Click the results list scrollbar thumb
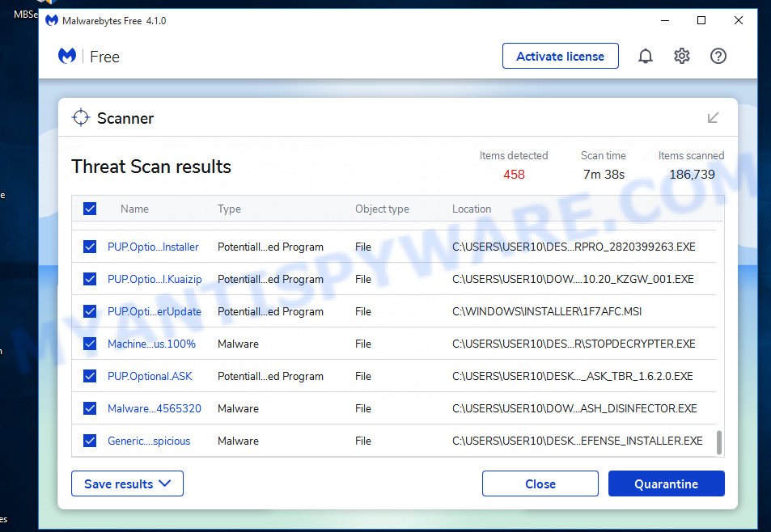 [719, 442]
